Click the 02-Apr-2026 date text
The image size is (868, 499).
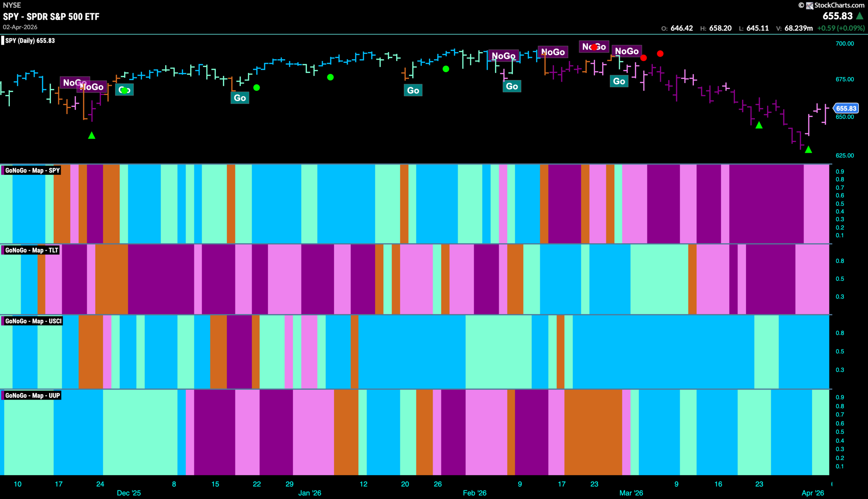click(20, 27)
